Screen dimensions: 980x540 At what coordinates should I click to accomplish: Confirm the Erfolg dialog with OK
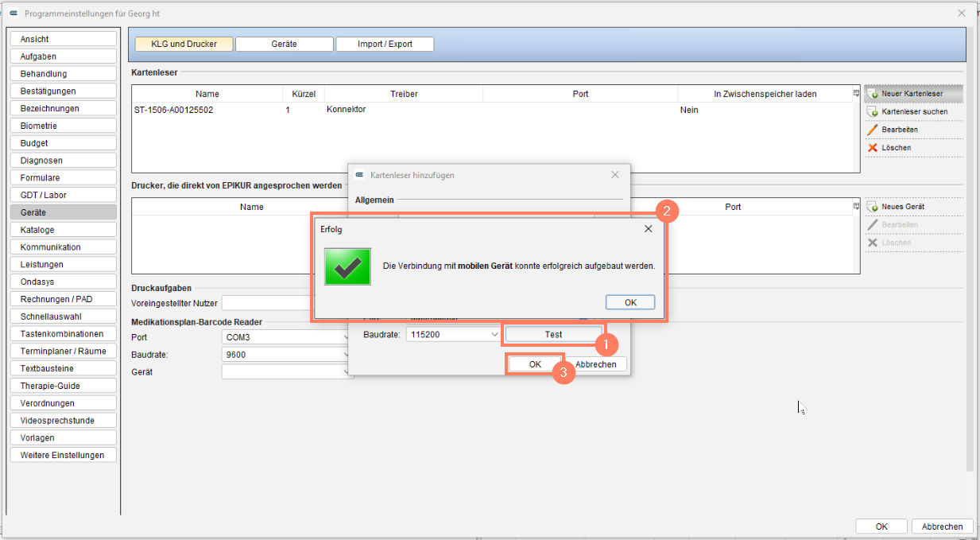[630, 302]
